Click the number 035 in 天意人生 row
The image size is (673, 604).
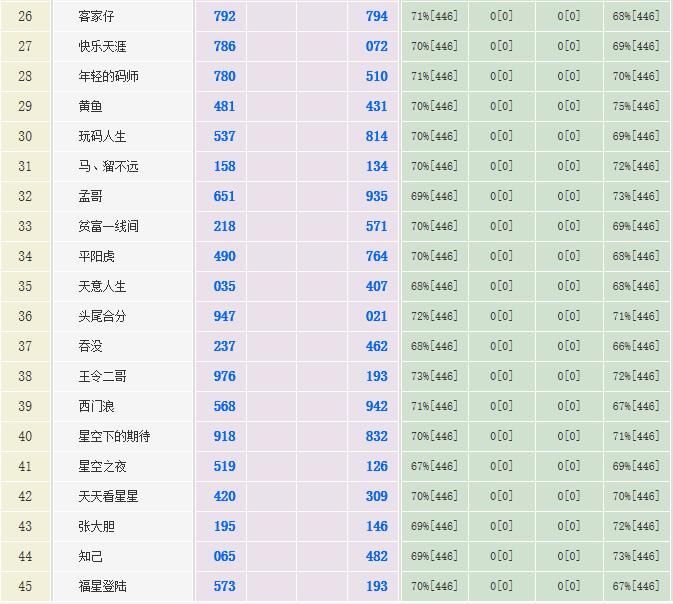click(224, 287)
